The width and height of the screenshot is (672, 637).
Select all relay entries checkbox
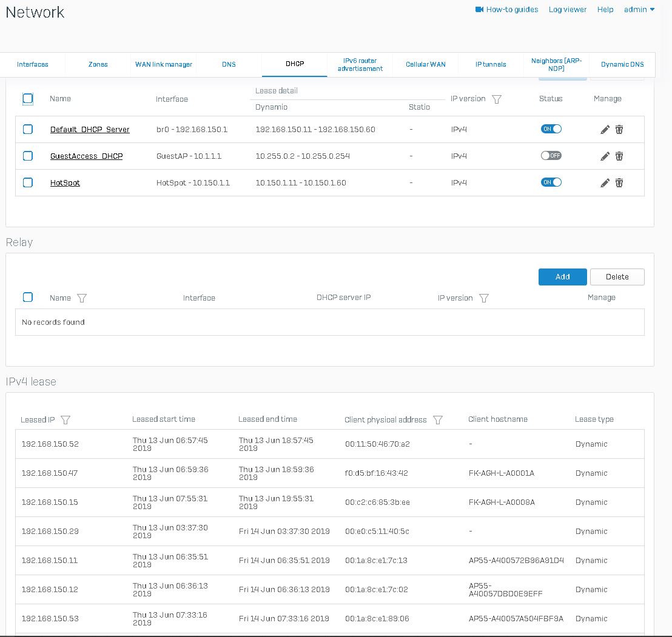click(28, 297)
